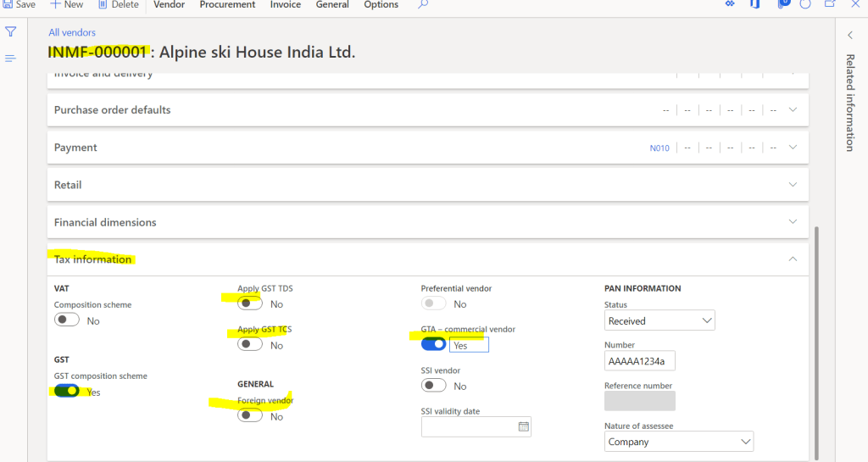
Task: Click the N010 payment terms link
Action: pyautogui.click(x=659, y=148)
